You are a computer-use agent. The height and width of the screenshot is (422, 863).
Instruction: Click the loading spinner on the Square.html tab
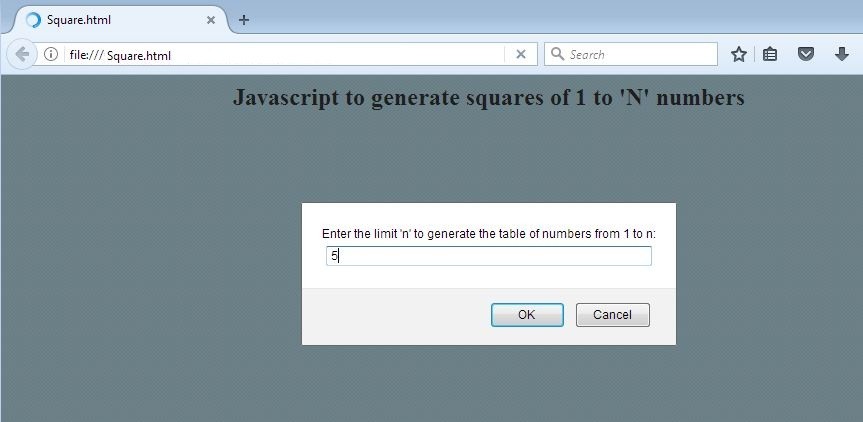coord(33,20)
